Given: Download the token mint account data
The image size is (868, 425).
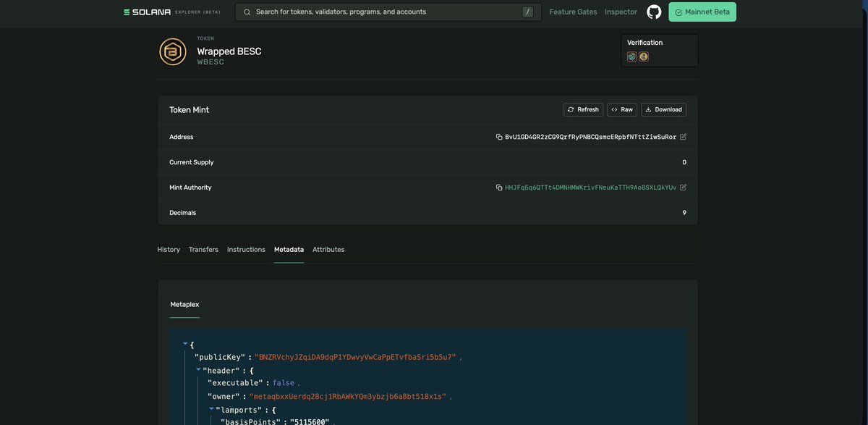Looking at the screenshot, I should [x=664, y=109].
